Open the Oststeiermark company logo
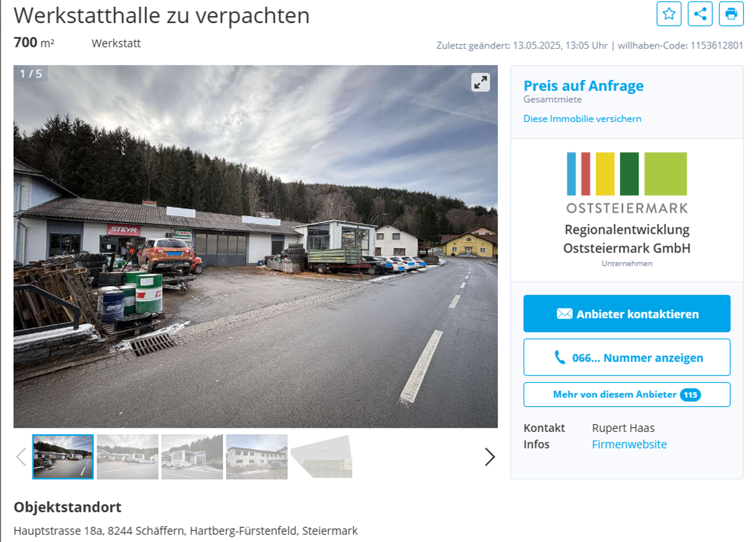This screenshot has height=542, width=756. [x=626, y=182]
